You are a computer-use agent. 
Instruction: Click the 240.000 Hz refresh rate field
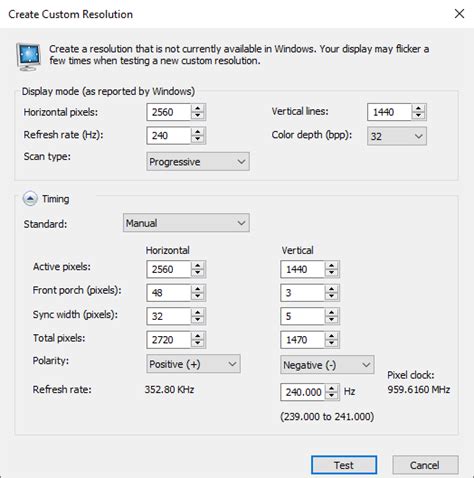303,392
